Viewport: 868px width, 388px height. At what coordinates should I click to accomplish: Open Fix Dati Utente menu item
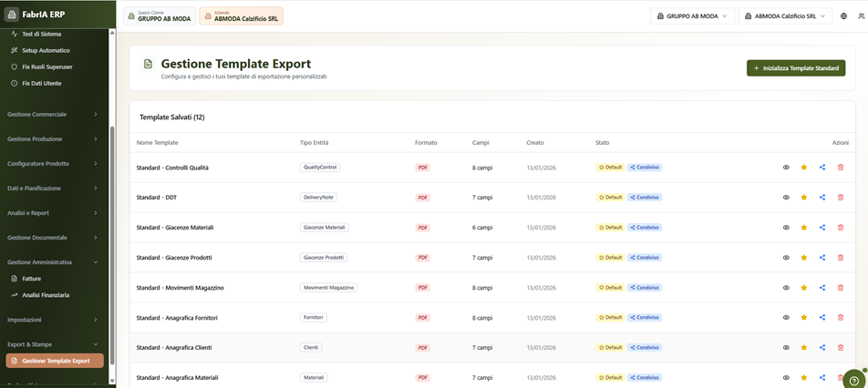pyautogui.click(x=55, y=84)
